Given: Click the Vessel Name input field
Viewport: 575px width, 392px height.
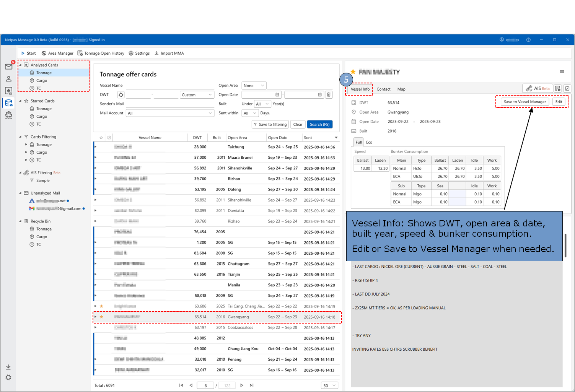Looking at the screenshot, I should point(169,86).
